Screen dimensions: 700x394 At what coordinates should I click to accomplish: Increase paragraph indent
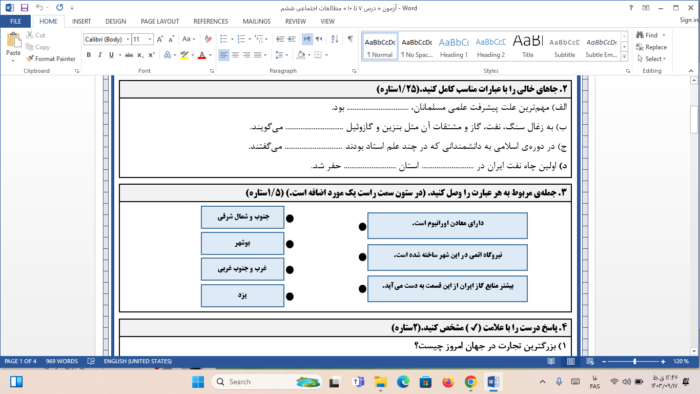click(x=292, y=39)
